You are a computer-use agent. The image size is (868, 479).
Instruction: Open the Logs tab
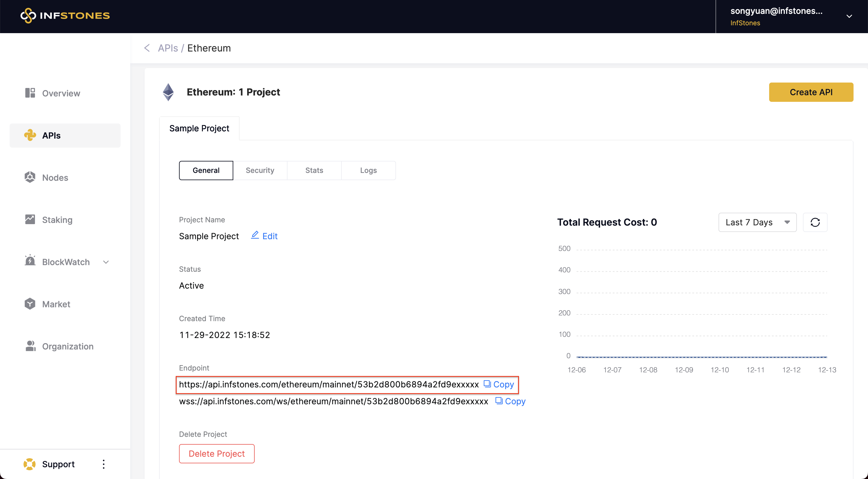368,171
